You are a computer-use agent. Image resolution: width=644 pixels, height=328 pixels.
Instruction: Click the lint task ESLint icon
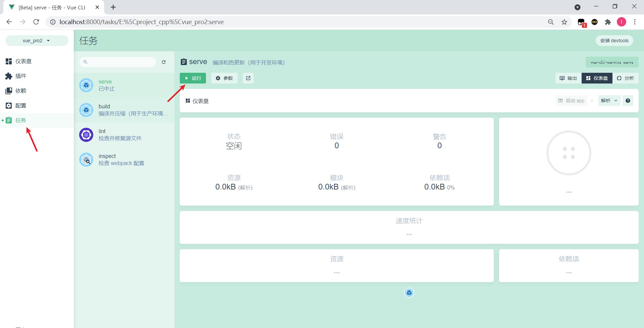pyautogui.click(x=86, y=135)
